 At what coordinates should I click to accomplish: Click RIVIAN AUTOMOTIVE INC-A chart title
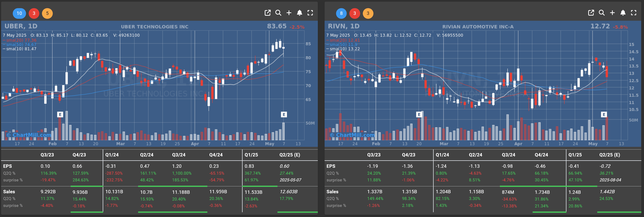478,27
